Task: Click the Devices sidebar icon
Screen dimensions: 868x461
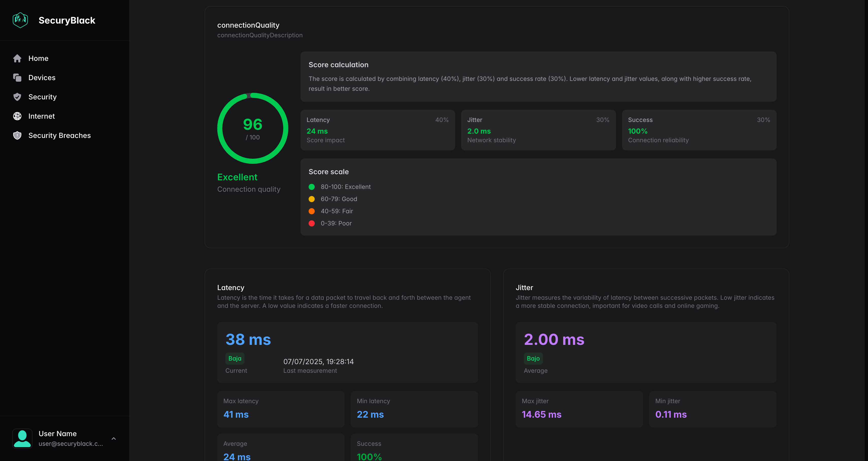Action: [x=17, y=78]
